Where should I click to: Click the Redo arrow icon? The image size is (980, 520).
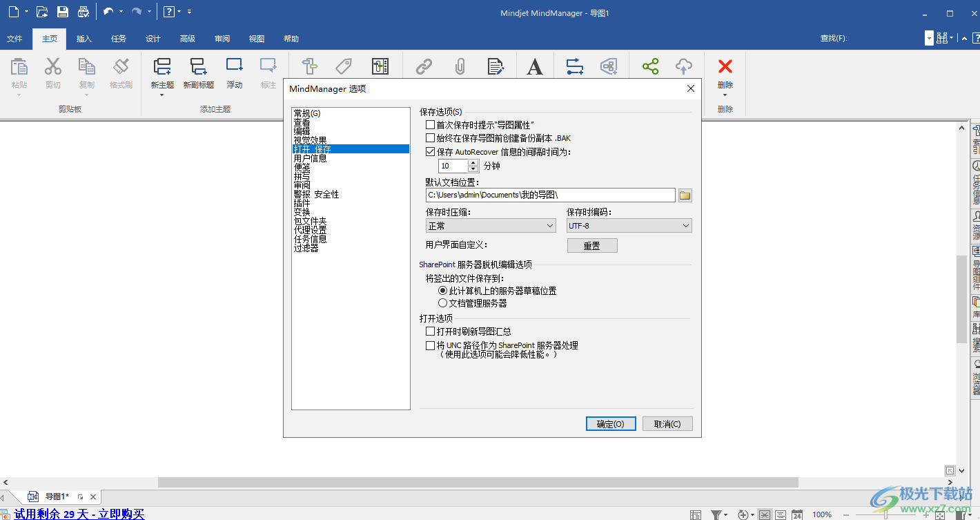pyautogui.click(x=137, y=12)
